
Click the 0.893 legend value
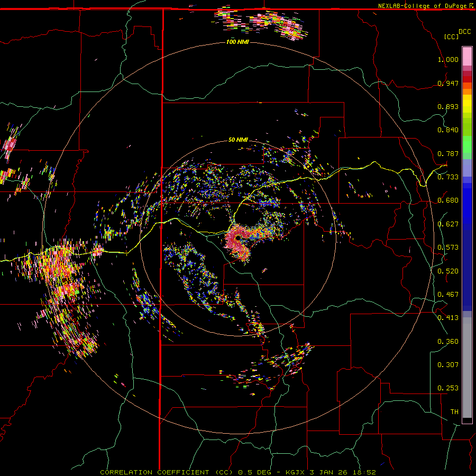[x=448, y=106]
